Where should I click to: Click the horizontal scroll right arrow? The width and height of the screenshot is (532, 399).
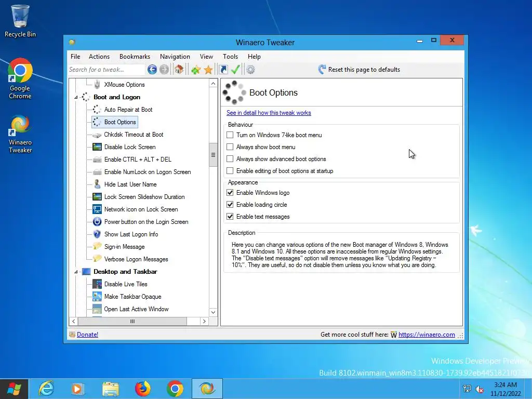coord(204,321)
